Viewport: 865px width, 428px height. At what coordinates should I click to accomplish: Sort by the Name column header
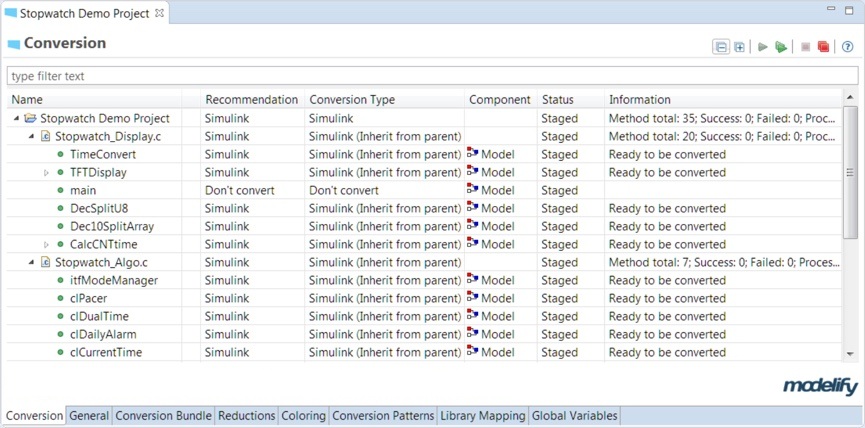[94, 100]
